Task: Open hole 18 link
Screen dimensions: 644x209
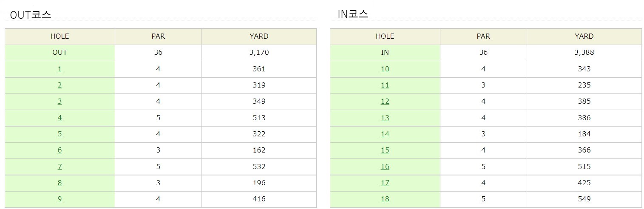Action: 385,199
